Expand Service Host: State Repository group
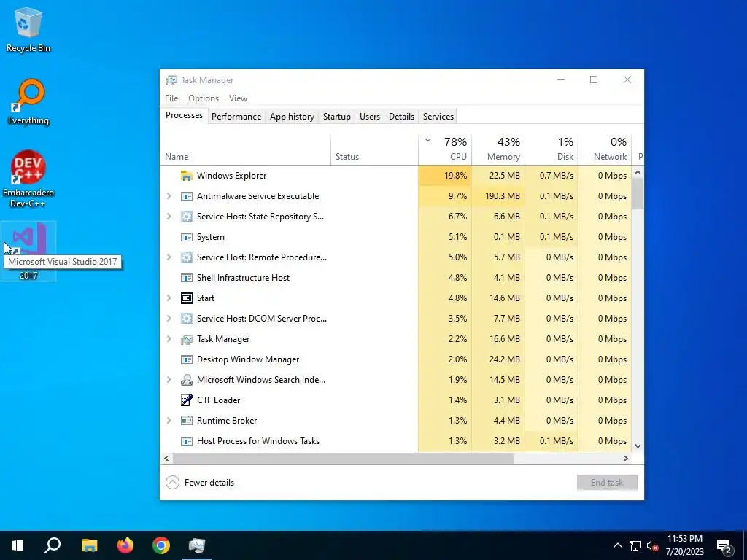 [169, 217]
